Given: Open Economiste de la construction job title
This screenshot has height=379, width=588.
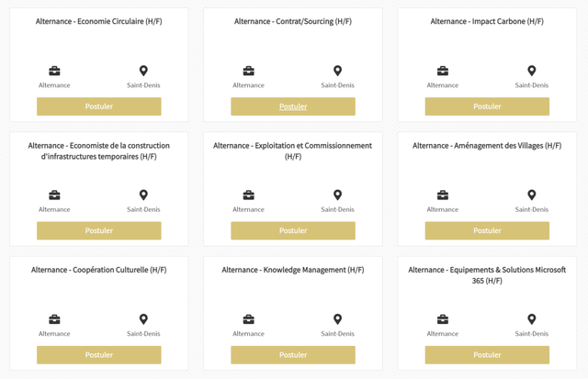Looking at the screenshot, I should 99,150.
